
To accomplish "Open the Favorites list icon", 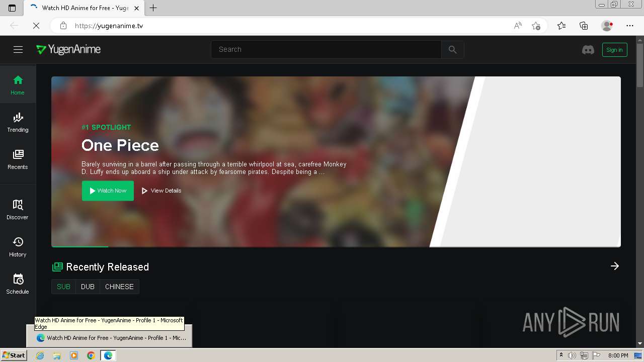I will point(561,26).
